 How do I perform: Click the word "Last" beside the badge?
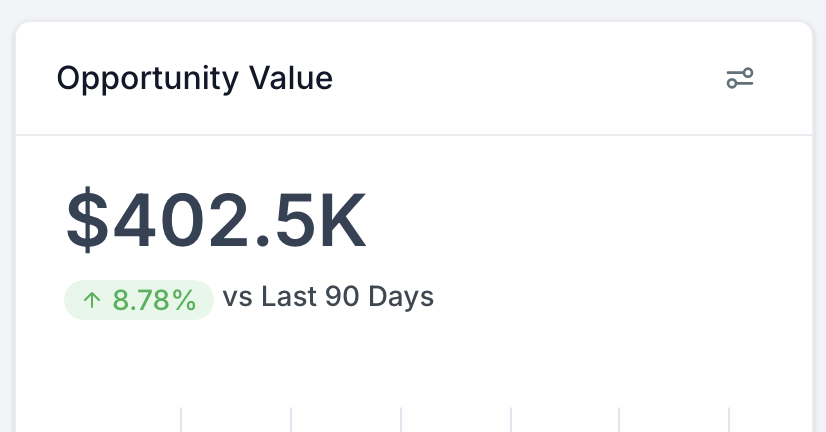(289, 297)
